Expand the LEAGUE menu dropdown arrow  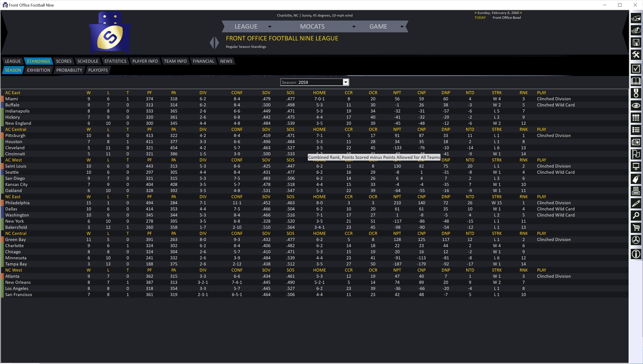click(270, 26)
